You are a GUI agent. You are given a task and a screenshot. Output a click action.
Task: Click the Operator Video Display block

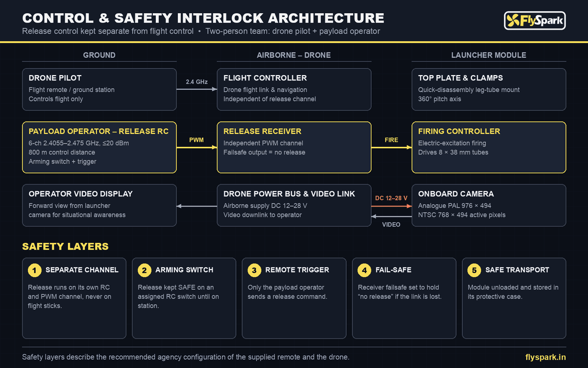click(99, 205)
